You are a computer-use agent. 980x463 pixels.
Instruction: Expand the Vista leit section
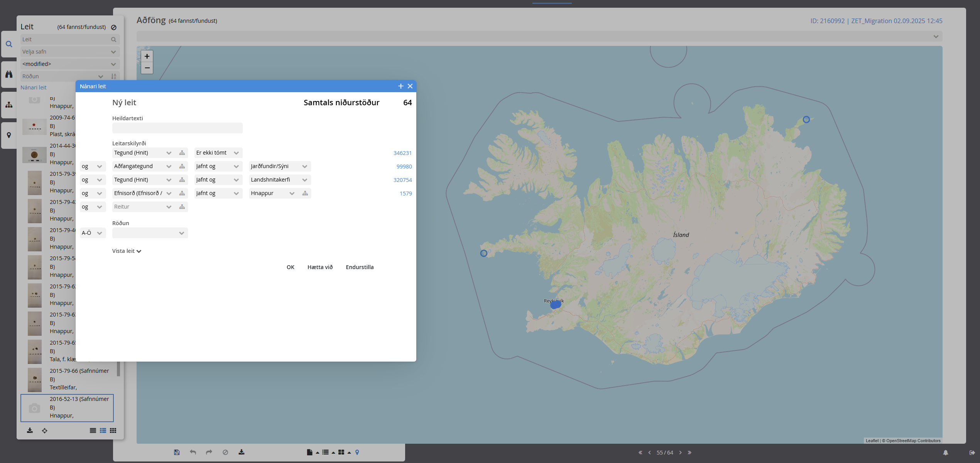click(127, 251)
